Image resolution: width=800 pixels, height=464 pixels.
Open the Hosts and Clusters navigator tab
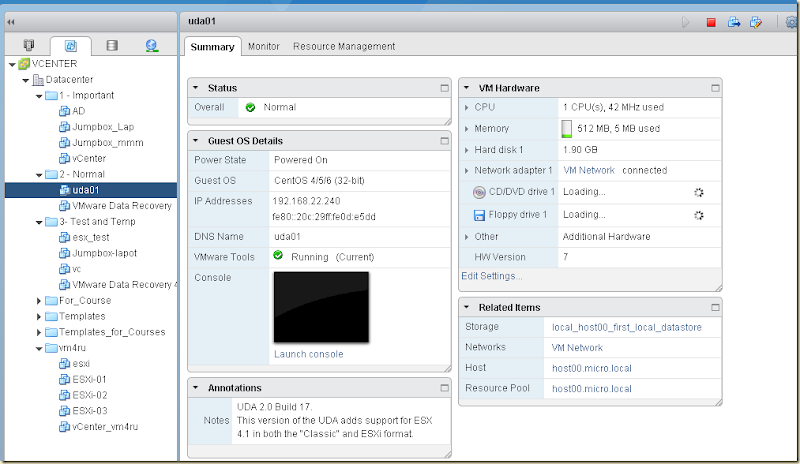coord(28,45)
